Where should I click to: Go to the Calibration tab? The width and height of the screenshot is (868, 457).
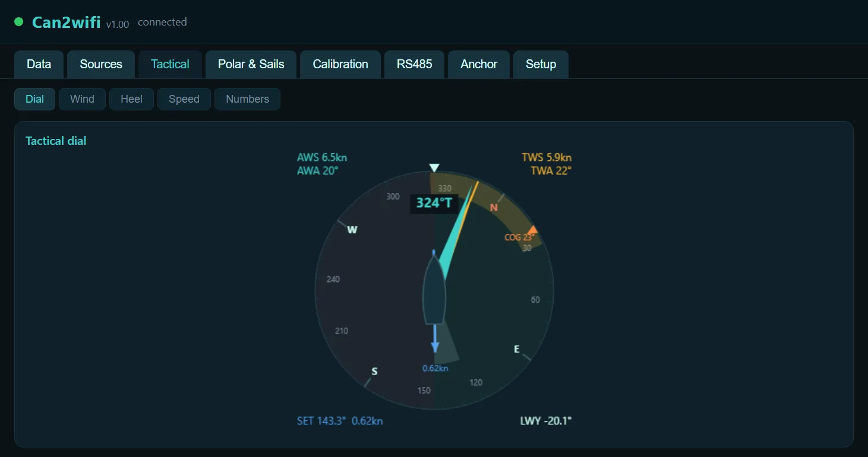(x=340, y=64)
